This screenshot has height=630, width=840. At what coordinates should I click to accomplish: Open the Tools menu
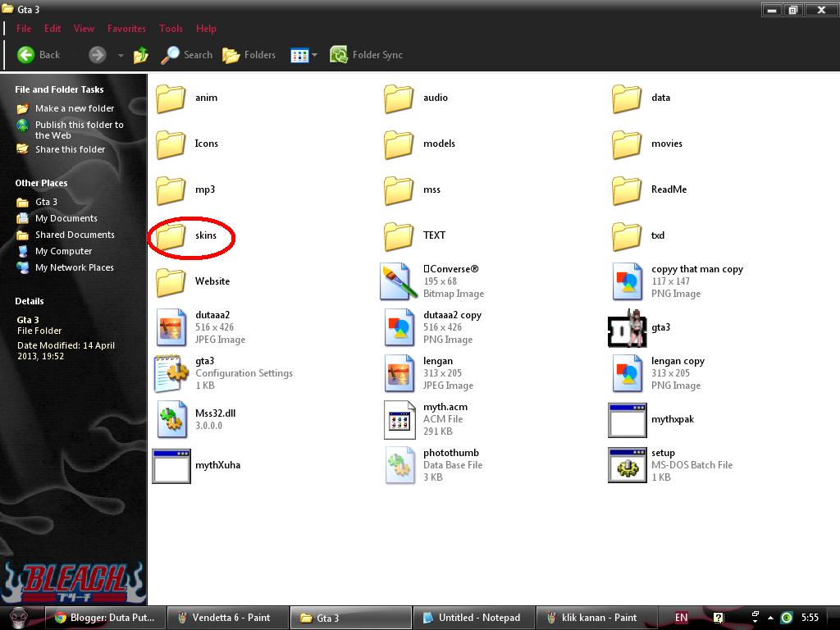click(x=171, y=29)
